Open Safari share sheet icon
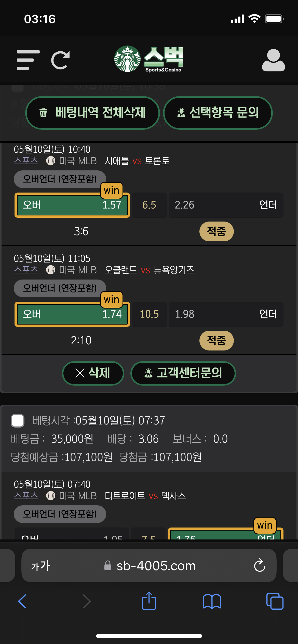Viewport: 298px width, 644px height. pos(149,601)
